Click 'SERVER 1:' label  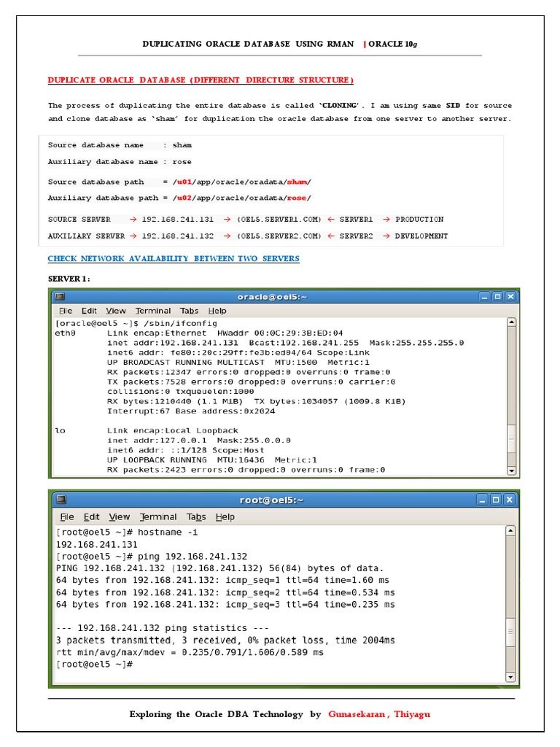69,279
